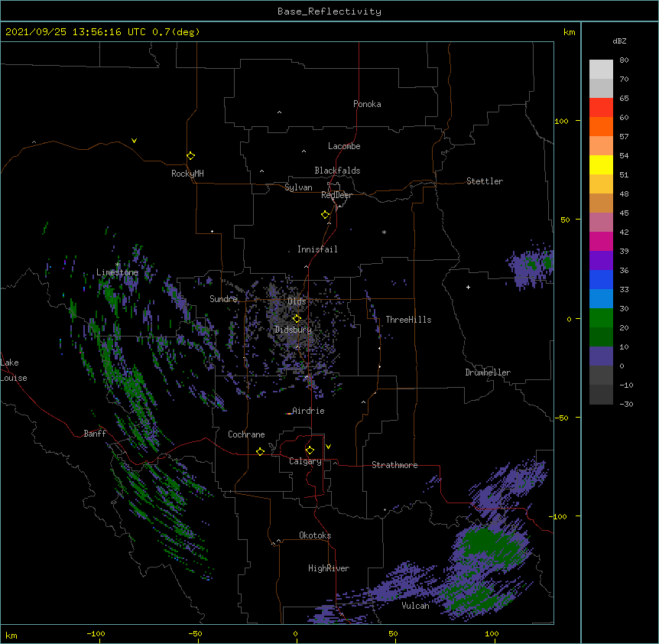
Task: Select the red 60-65 dBZ legend swatch
Action: [x=601, y=108]
